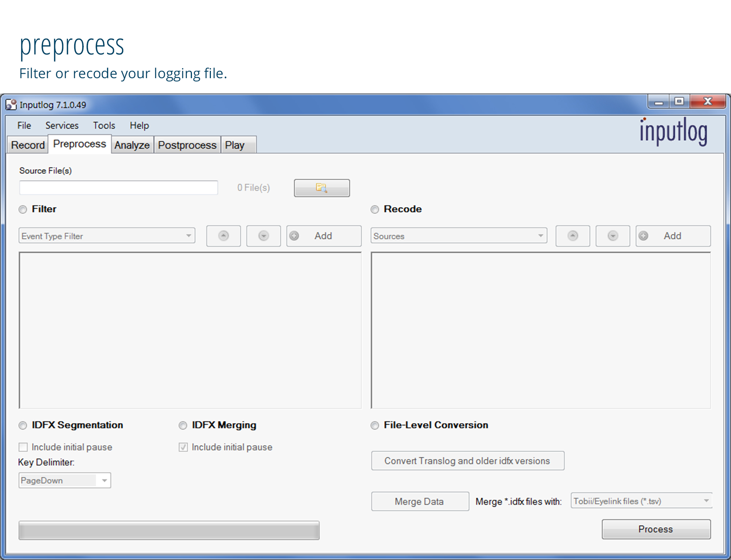Click inside the Filter list box
The image size is (731, 560).
pos(190,330)
